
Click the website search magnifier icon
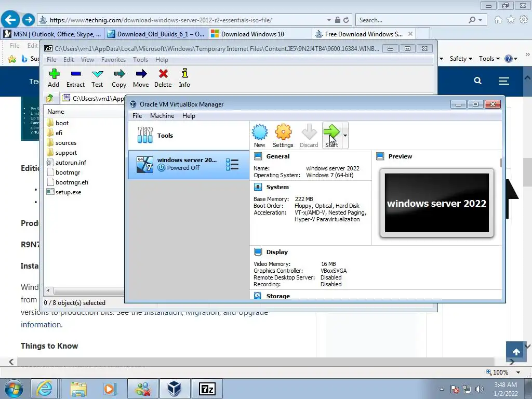[478, 81]
